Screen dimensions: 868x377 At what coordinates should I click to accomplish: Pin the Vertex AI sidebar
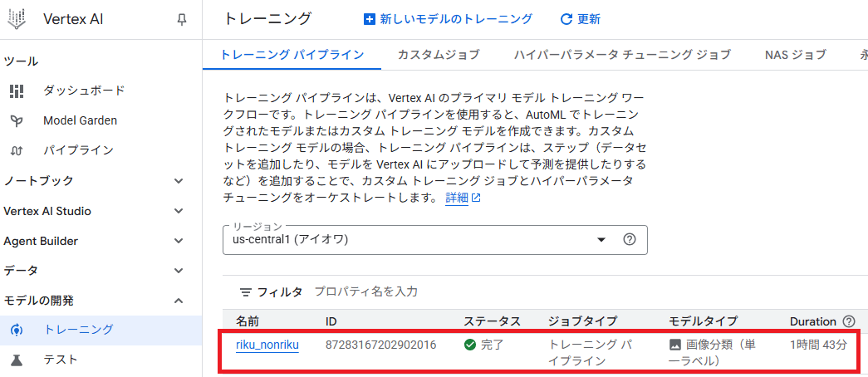click(x=182, y=19)
